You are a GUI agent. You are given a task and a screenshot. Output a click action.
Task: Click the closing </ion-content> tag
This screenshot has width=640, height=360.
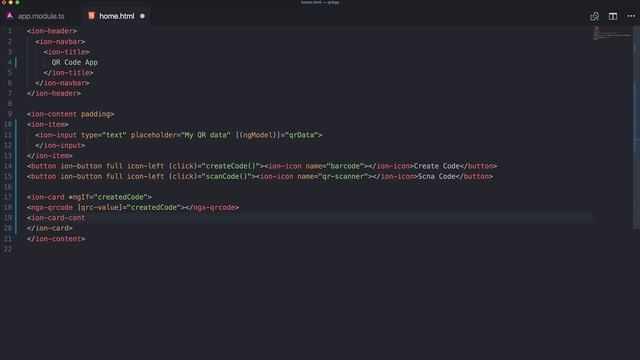tap(56, 238)
